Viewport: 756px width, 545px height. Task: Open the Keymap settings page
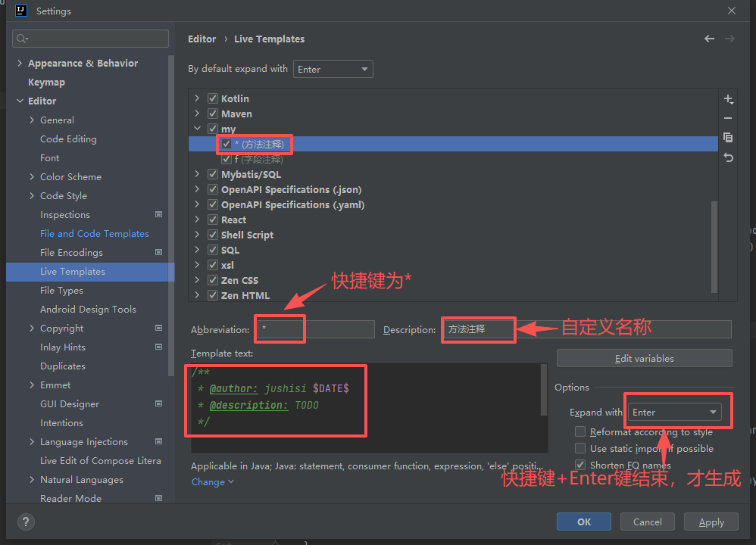click(x=46, y=82)
